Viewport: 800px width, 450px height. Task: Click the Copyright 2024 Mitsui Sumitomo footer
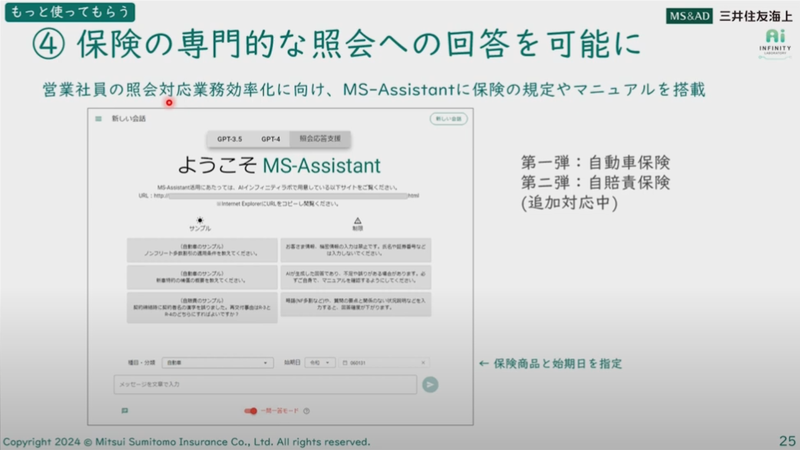[x=187, y=442]
